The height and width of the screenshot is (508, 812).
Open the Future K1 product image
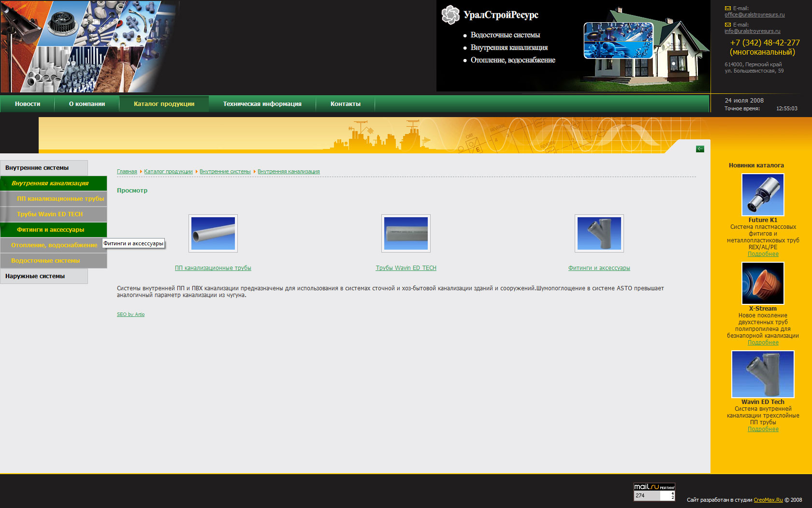[x=763, y=194]
